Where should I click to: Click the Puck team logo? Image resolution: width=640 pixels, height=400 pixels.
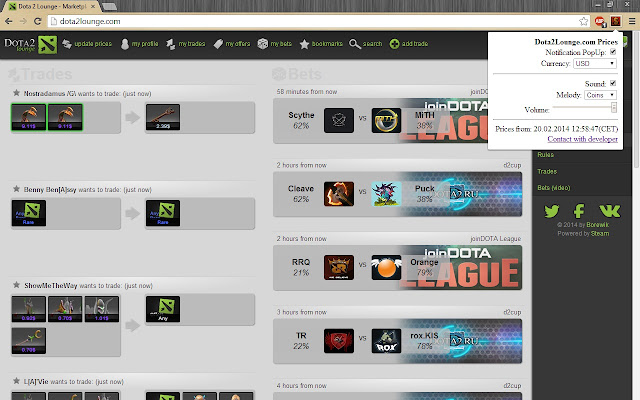[x=386, y=193]
